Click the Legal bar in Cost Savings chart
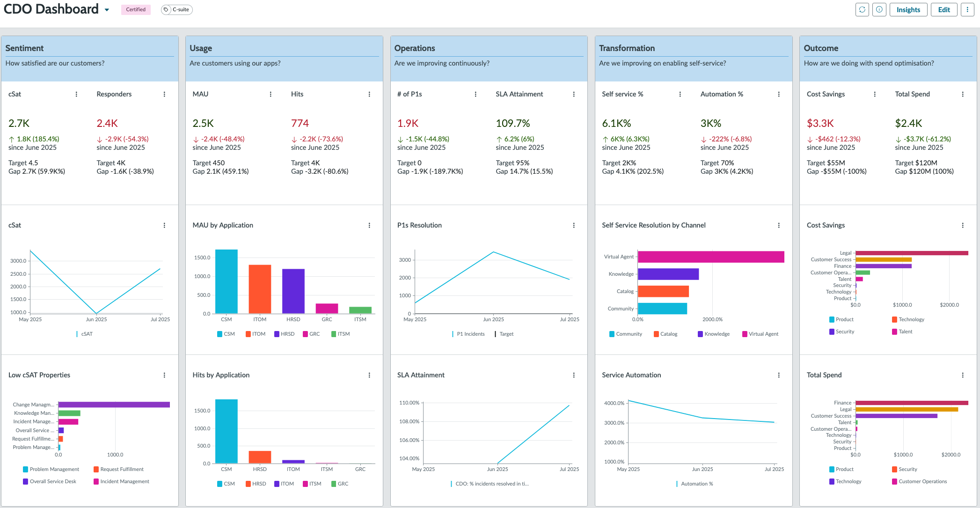Screen dimensions: 980x508 click(x=912, y=253)
